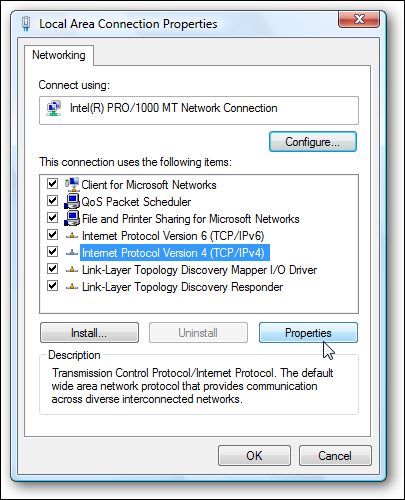Click the File and Printer Sharing icon
The width and height of the screenshot is (405, 500).
click(72, 218)
